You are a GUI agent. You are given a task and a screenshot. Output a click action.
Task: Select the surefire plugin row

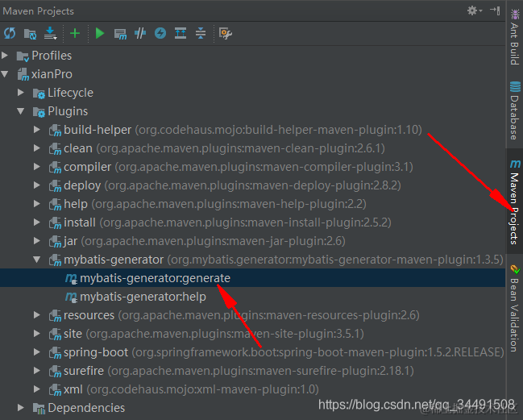252,371
